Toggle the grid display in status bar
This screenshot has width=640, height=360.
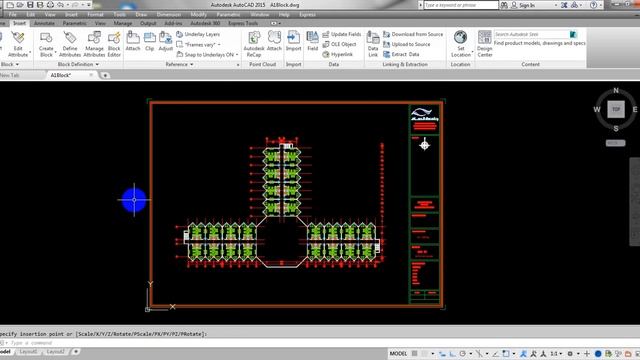pos(414,353)
